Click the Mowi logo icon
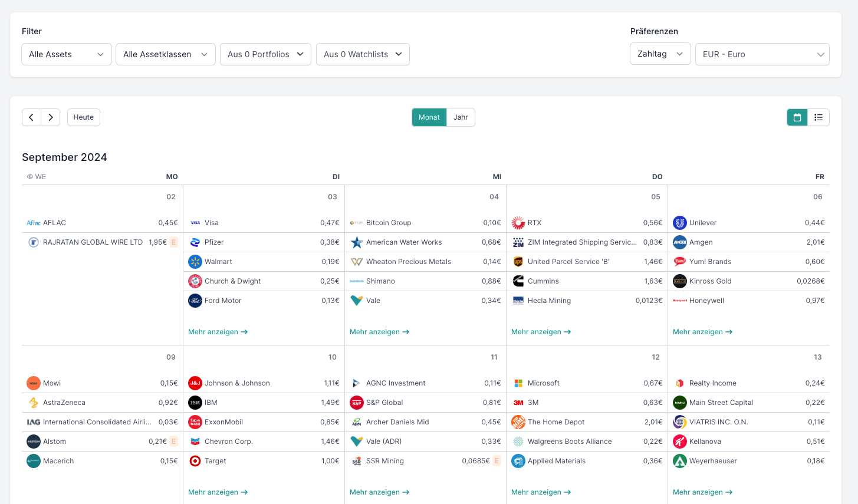Viewport: 858px width, 504px height. pos(34,383)
